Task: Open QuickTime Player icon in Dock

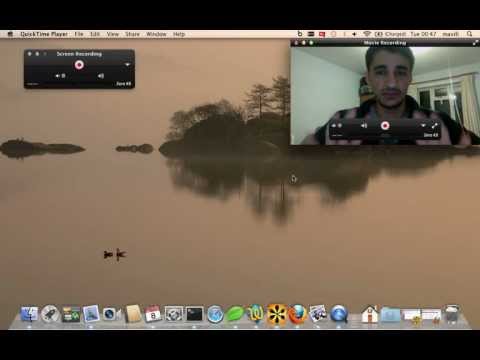Action: coord(339,314)
